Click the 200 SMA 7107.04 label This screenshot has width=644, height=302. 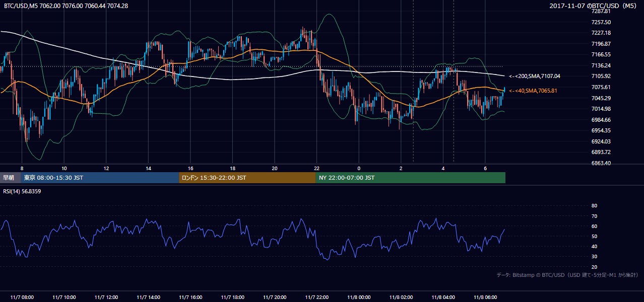(x=534, y=76)
